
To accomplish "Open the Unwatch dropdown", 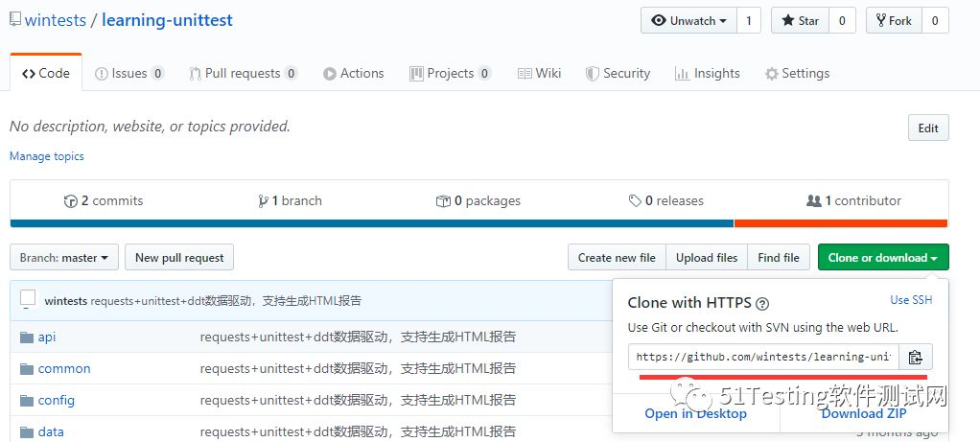I will (x=689, y=21).
